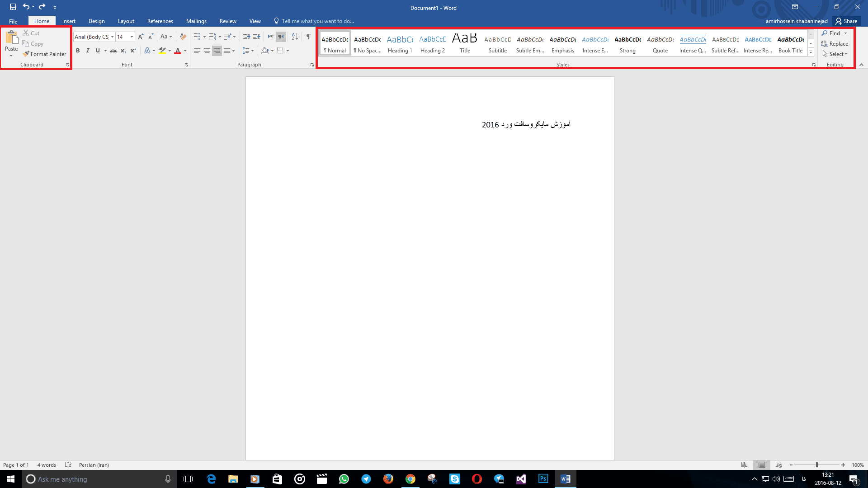868x488 pixels.
Task: Copy the selection to clipboard
Action: click(33, 44)
